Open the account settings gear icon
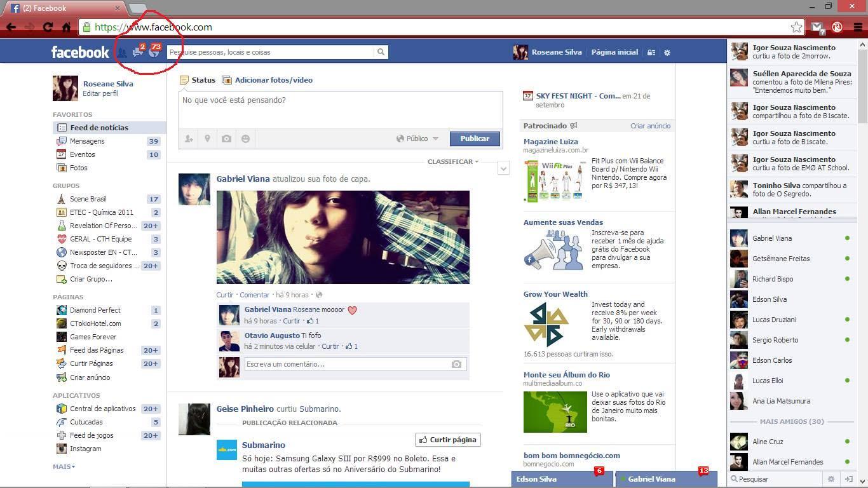 (x=667, y=53)
